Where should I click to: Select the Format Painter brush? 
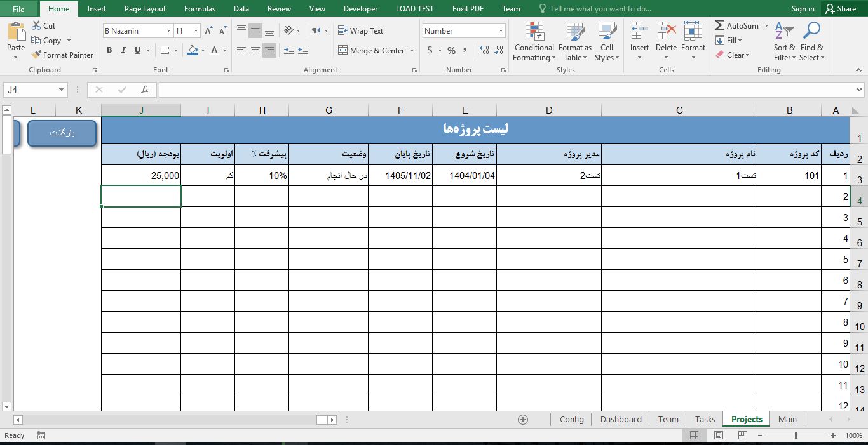[x=36, y=55]
